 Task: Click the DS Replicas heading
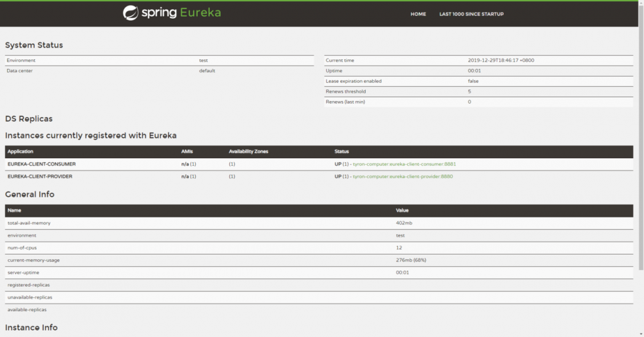point(29,119)
